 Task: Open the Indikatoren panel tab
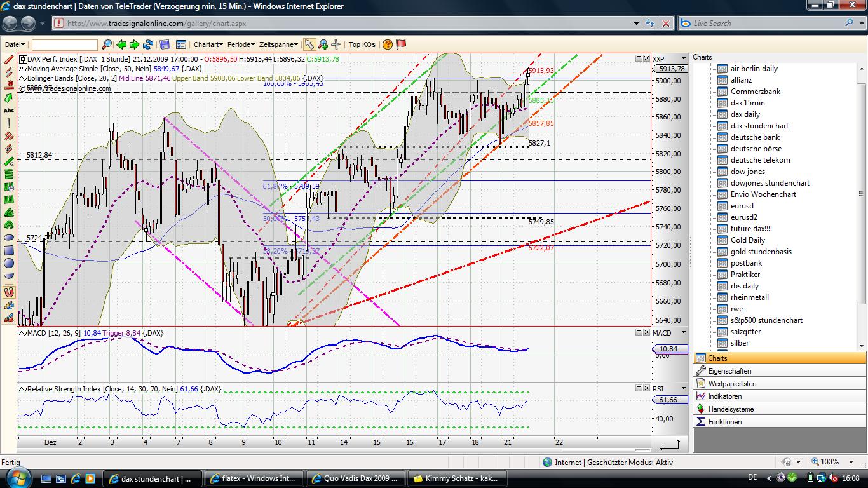pos(780,396)
